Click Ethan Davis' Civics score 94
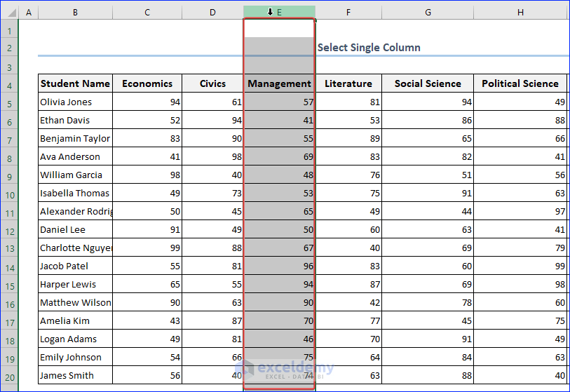570x392 pixels. click(x=212, y=120)
